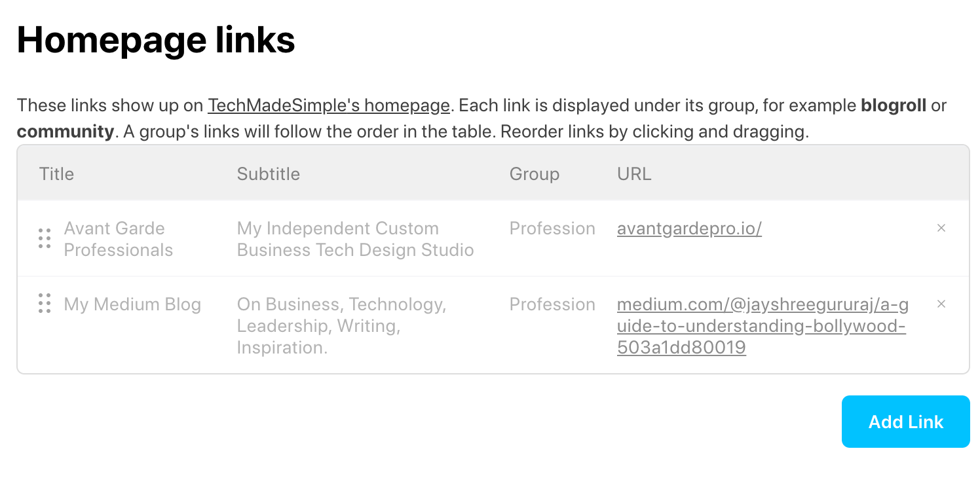
Task: Remove the My Medium Blog link
Action: click(x=941, y=304)
